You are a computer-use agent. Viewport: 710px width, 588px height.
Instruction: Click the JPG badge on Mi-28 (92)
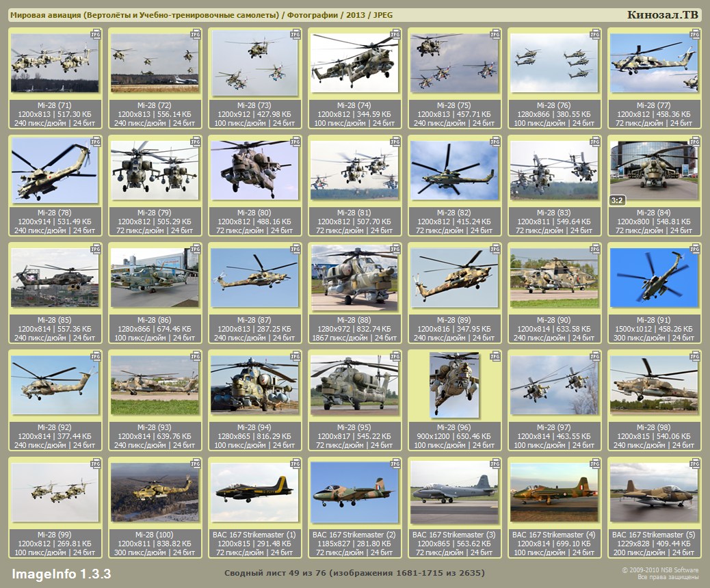[96, 356]
